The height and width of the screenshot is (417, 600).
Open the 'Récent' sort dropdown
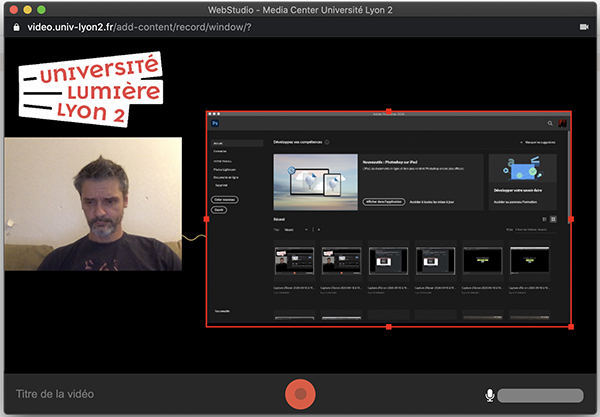(x=296, y=230)
